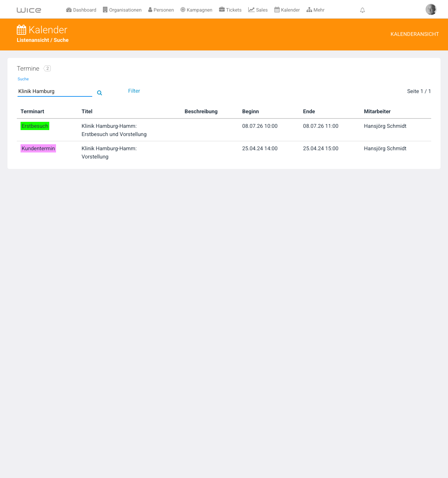Switch to KALENDERANSICHT view
This screenshot has height=478, width=448.
[415, 34]
